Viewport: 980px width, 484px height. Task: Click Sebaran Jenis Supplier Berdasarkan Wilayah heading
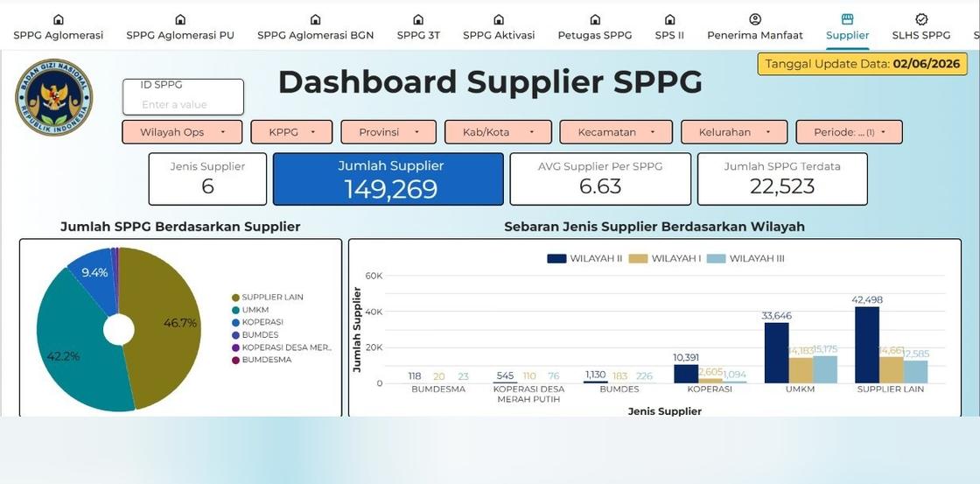point(654,227)
